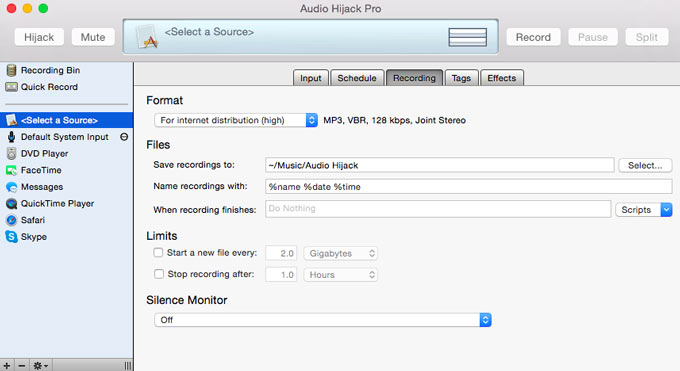The height and width of the screenshot is (371, 680).
Task: Click the selected Select a Source icon
Action: pos(11,120)
